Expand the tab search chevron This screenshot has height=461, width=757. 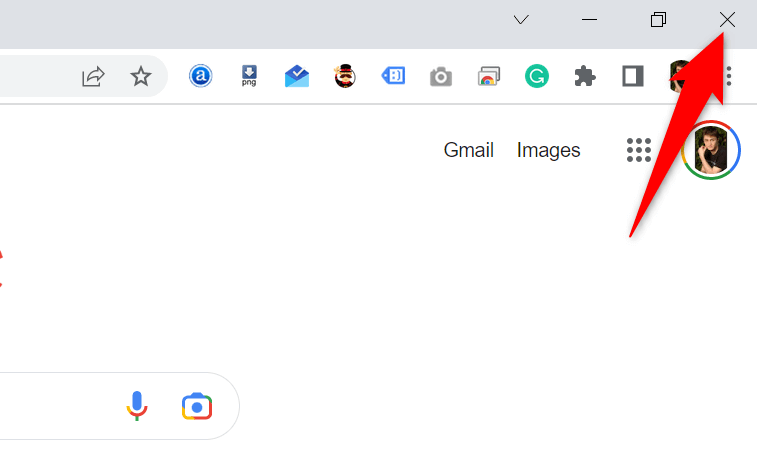pyautogui.click(x=520, y=20)
